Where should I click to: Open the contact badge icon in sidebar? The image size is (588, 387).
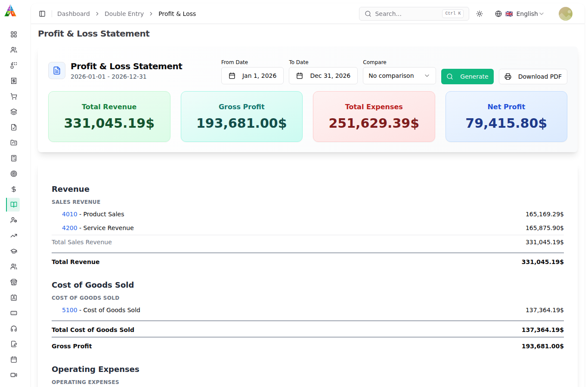pos(14,298)
